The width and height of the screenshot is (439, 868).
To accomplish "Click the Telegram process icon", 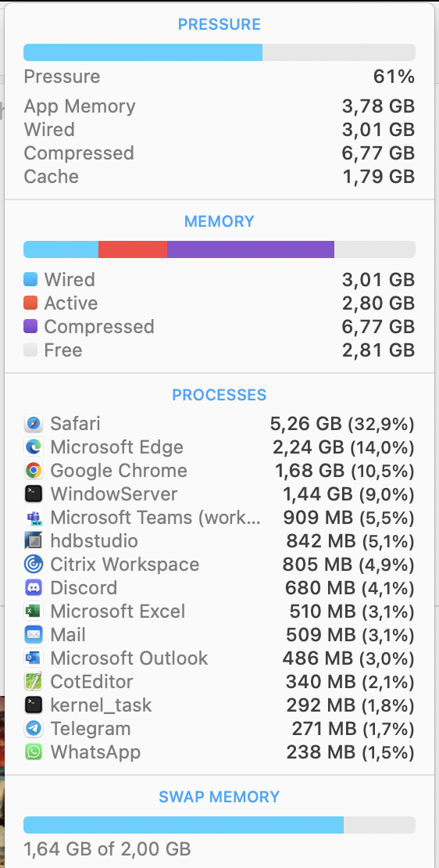I will coord(33,729).
